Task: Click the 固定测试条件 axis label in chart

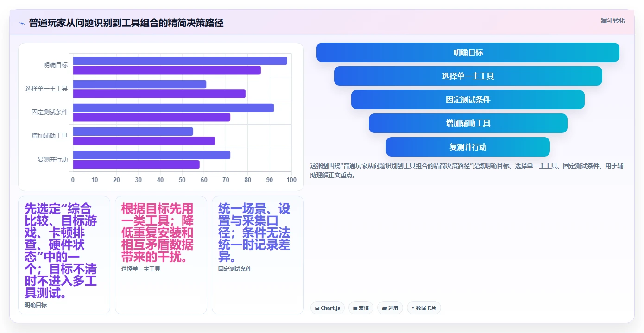Action: tap(50, 112)
